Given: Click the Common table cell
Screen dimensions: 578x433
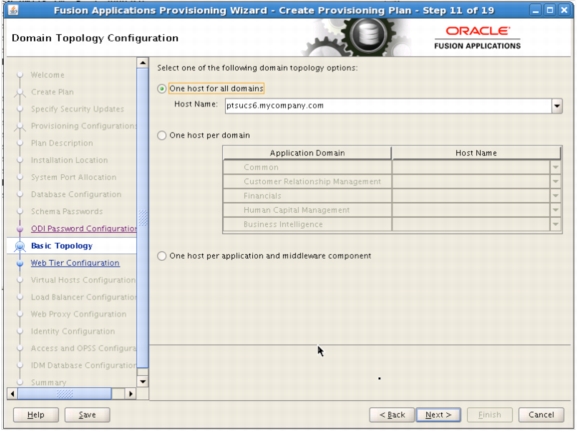Looking at the screenshot, I should 307,167.
